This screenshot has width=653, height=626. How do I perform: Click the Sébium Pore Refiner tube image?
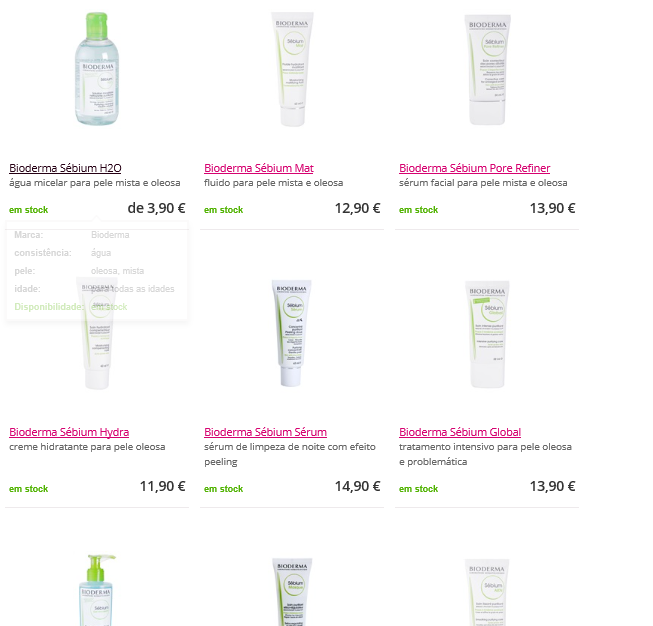click(x=487, y=70)
